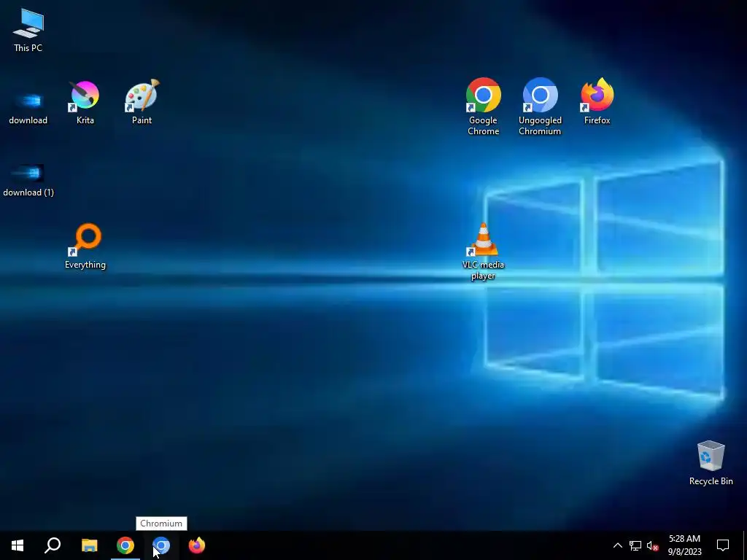Click the 'VLC media player' label text

483,270
